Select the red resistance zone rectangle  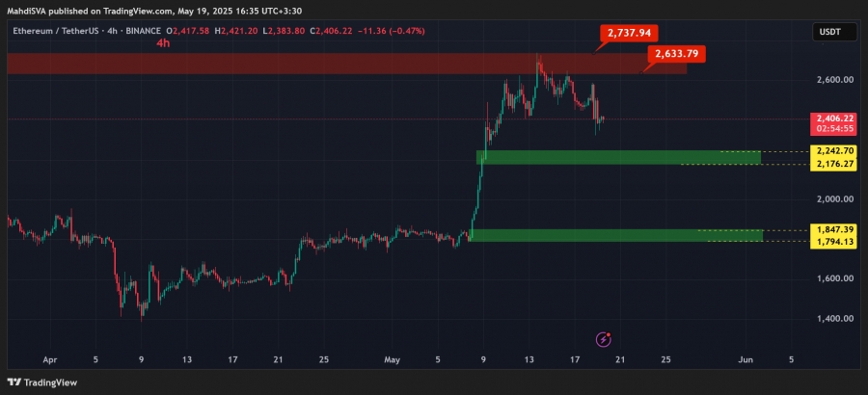click(x=346, y=64)
